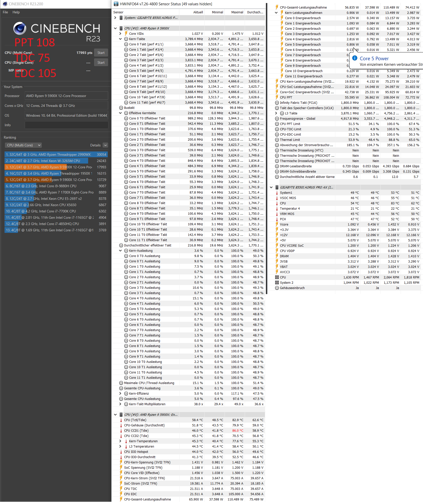The width and height of the screenshot is (423, 504).
Task: Click the clock icon beside DRAM-Lesebandbreite
Action: coord(277,166)
